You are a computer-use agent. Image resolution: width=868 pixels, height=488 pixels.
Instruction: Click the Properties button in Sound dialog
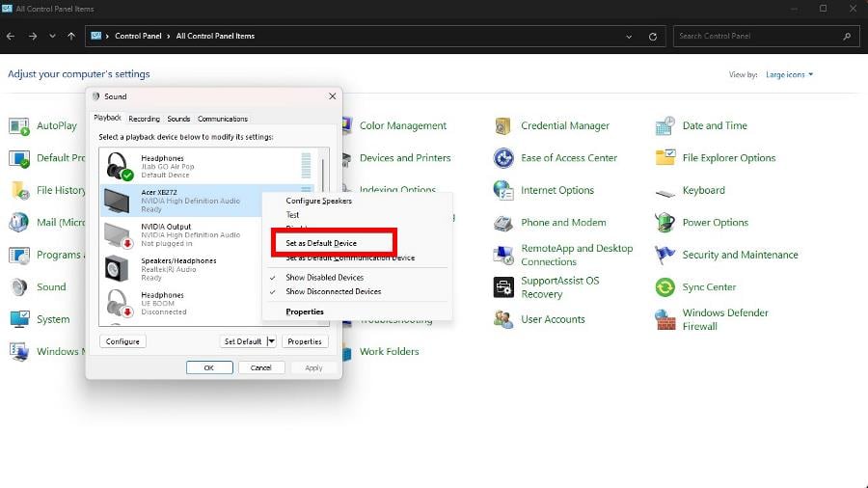(x=305, y=341)
